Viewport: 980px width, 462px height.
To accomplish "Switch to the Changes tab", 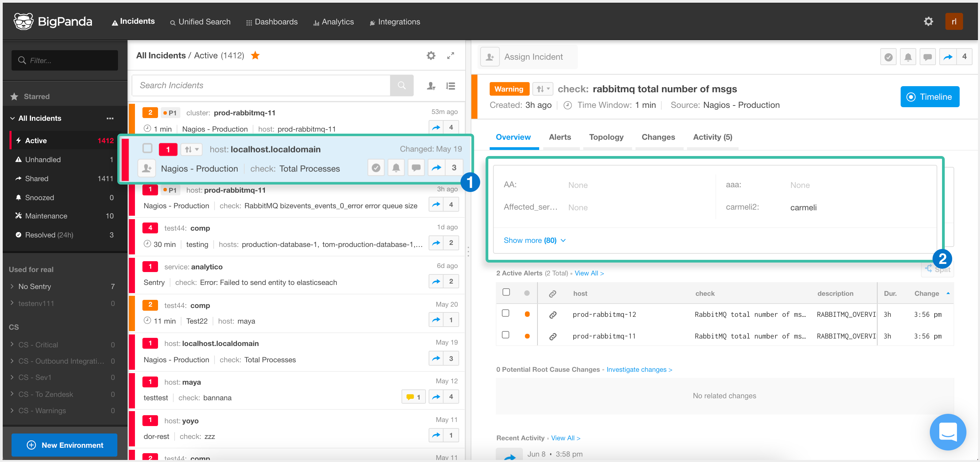I will [658, 137].
